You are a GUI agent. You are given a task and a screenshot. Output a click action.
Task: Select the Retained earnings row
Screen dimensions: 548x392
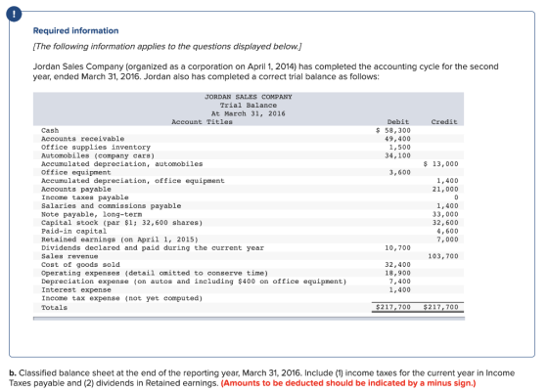(x=249, y=240)
